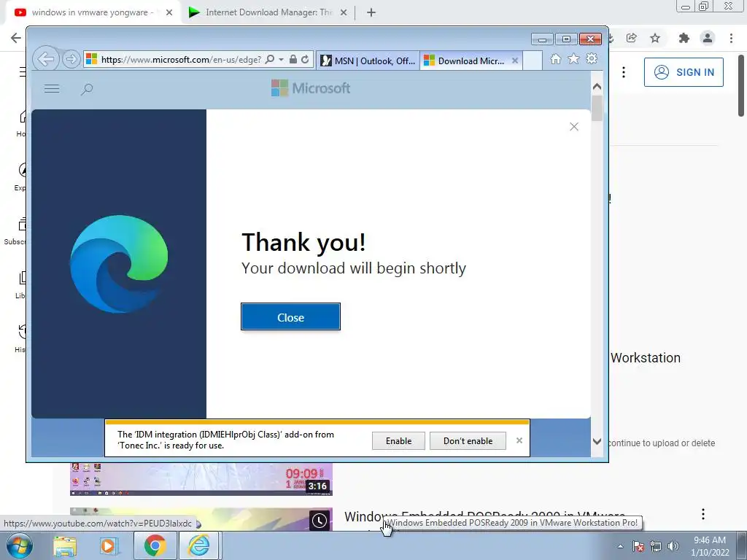The image size is (747, 560).
Task: Open video thumbnail with 3:16 duration
Action: [x=201, y=479]
